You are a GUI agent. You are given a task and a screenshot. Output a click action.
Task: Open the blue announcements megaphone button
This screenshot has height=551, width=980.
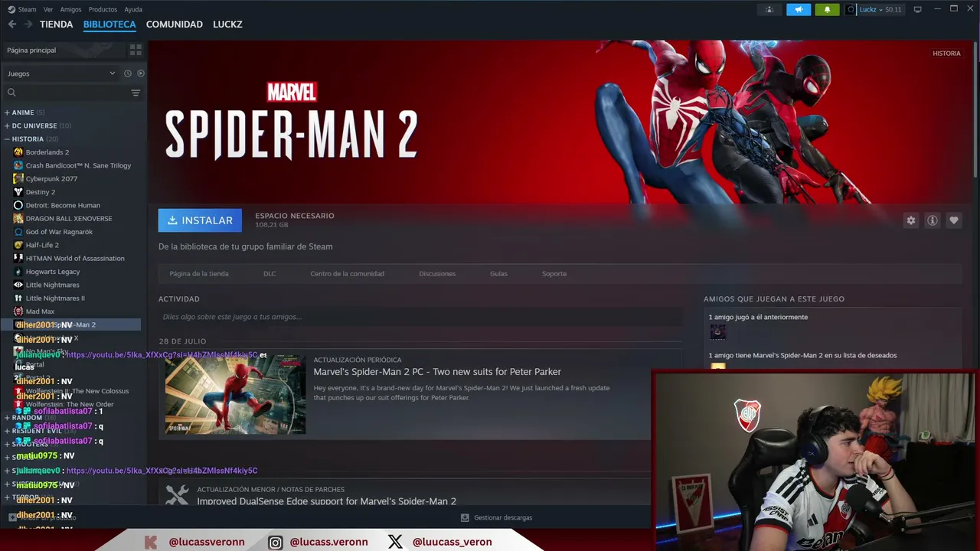tap(799, 9)
